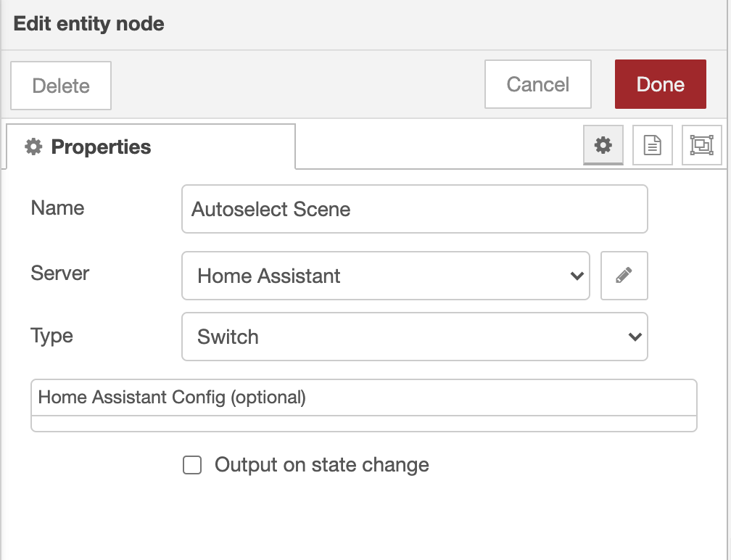Click the Type dropdown chevron
The height and width of the screenshot is (560, 731).
pyautogui.click(x=635, y=337)
